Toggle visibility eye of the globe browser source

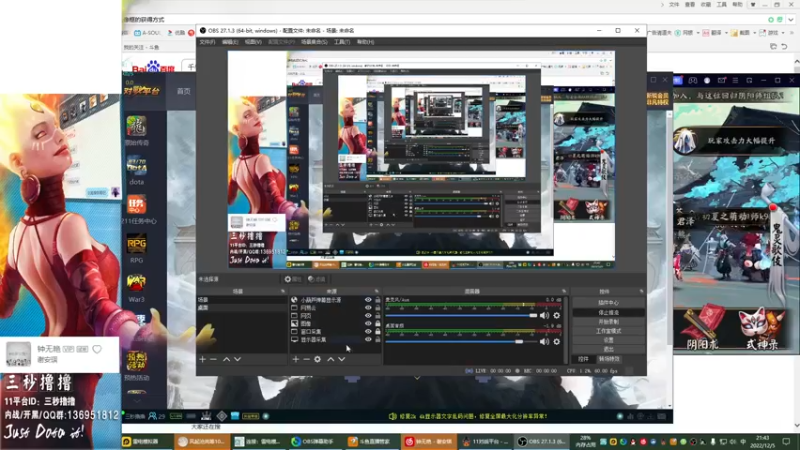[x=368, y=300]
